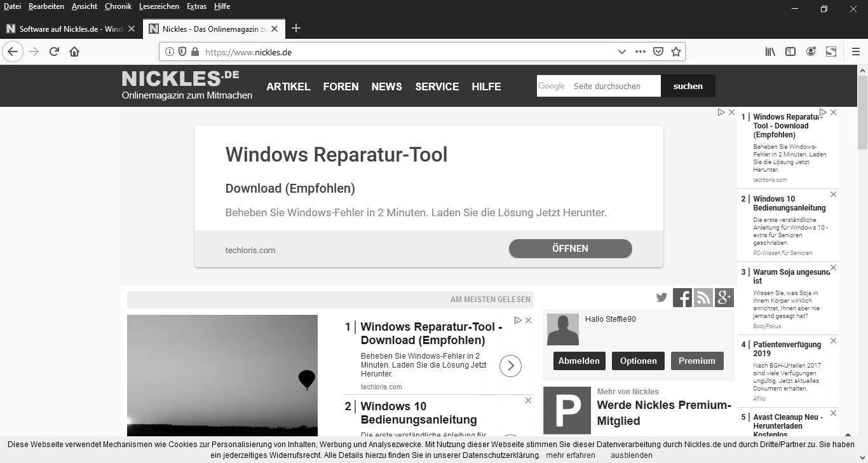Show site information icon in address bar
This screenshot has width=868, height=463.
coord(170,52)
